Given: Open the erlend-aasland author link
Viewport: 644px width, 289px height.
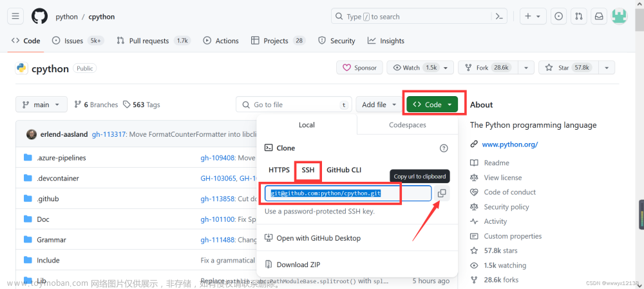Looking at the screenshot, I should pyautogui.click(x=64, y=134).
